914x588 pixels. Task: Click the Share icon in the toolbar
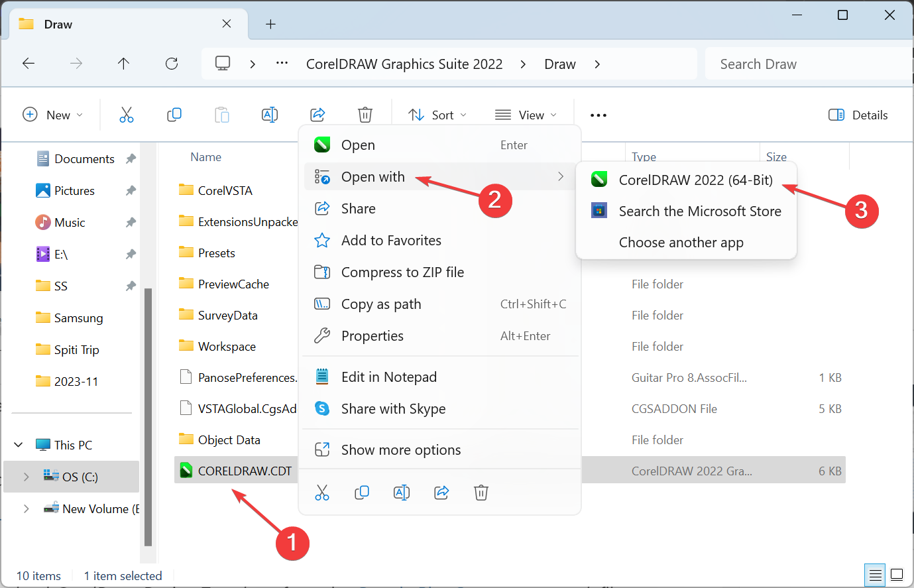317,115
